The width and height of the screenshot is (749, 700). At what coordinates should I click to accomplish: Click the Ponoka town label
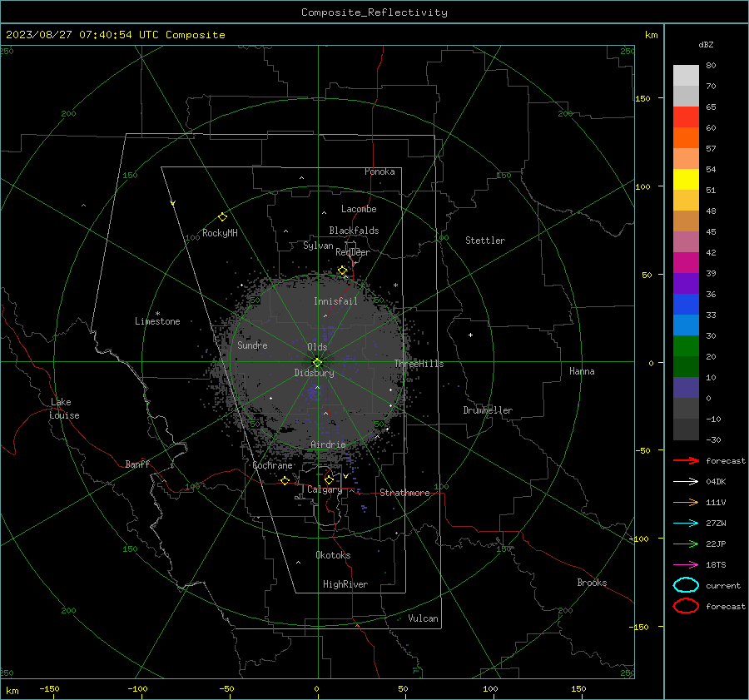tap(379, 171)
